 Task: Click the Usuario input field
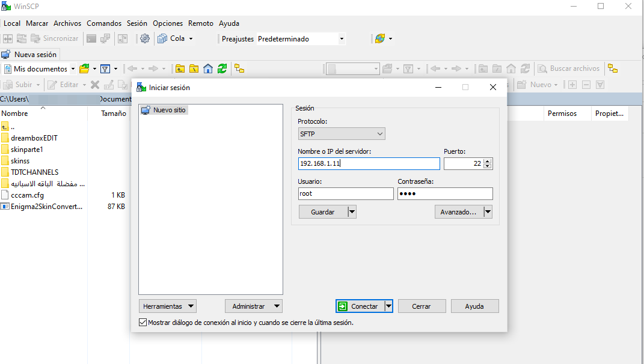[x=345, y=194]
